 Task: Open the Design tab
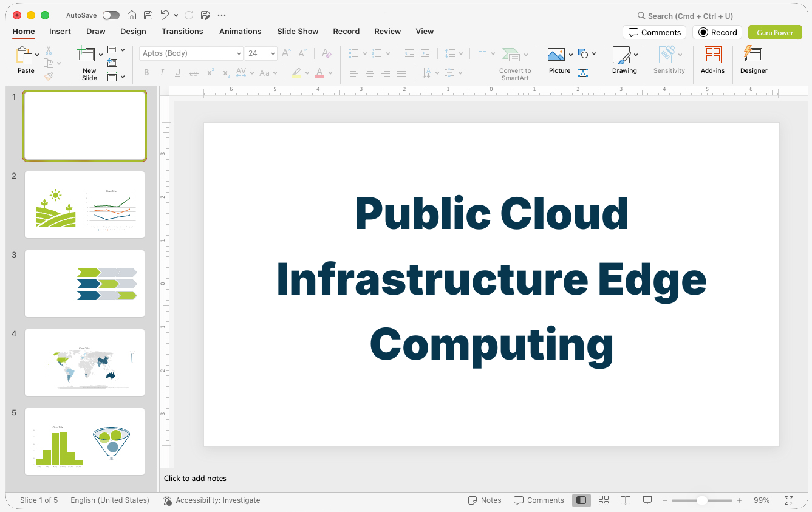[133, 31]
